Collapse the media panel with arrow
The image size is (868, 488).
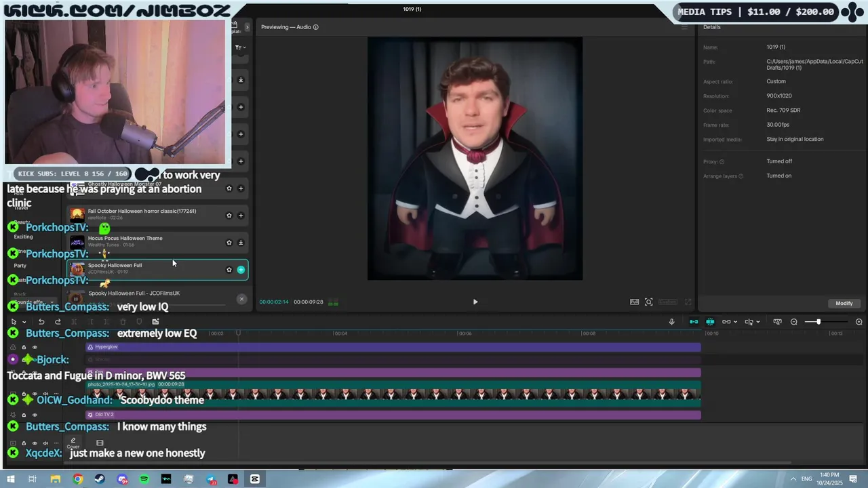point(247,27)
